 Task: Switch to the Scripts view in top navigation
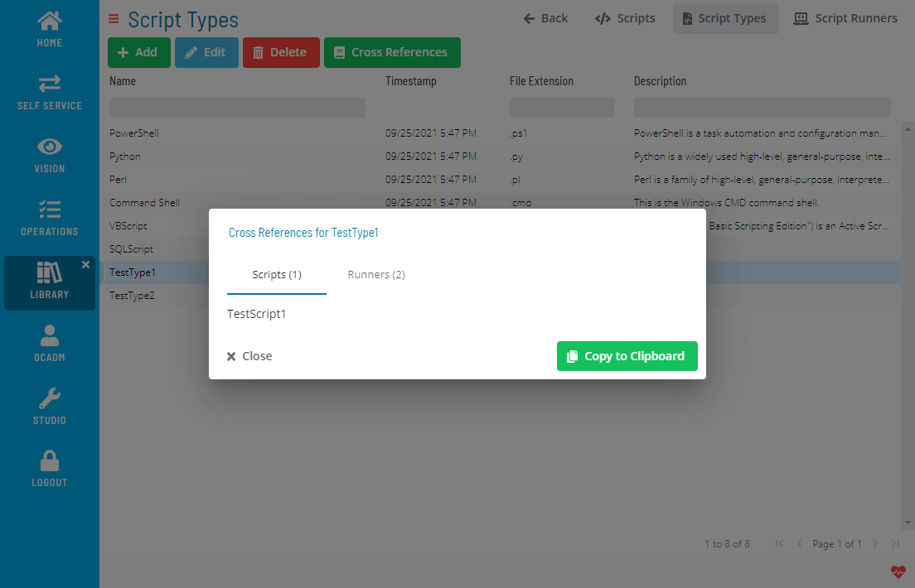pyautogui.click(x=625, y=17)
